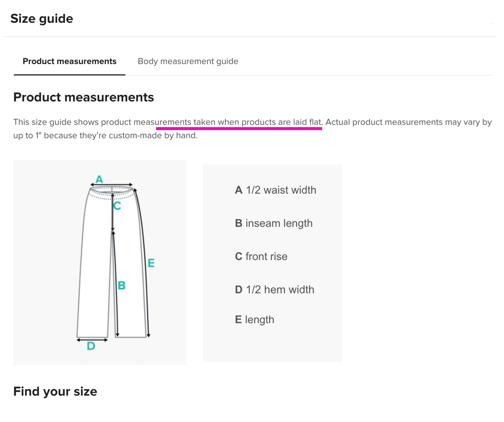Switch to the Body measurement guide tab
The image size is (504, 422).
(x=188, y=62)
